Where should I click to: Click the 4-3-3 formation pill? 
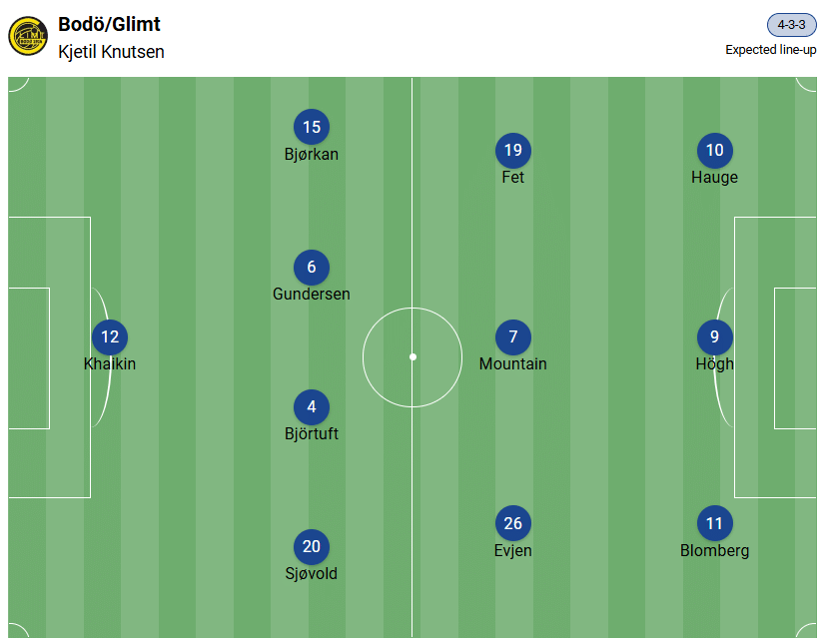[x=791, y=25]
